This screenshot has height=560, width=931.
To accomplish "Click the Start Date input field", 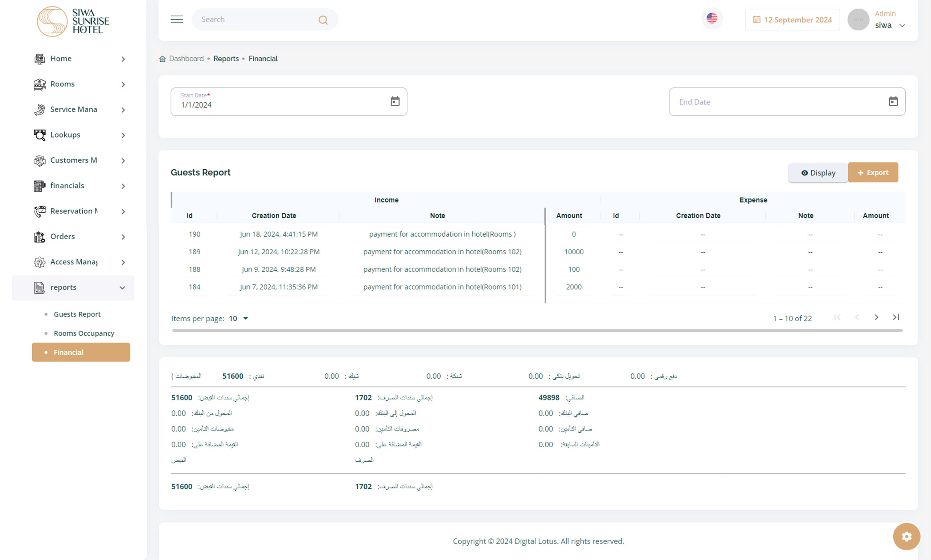I will point(289,102).
